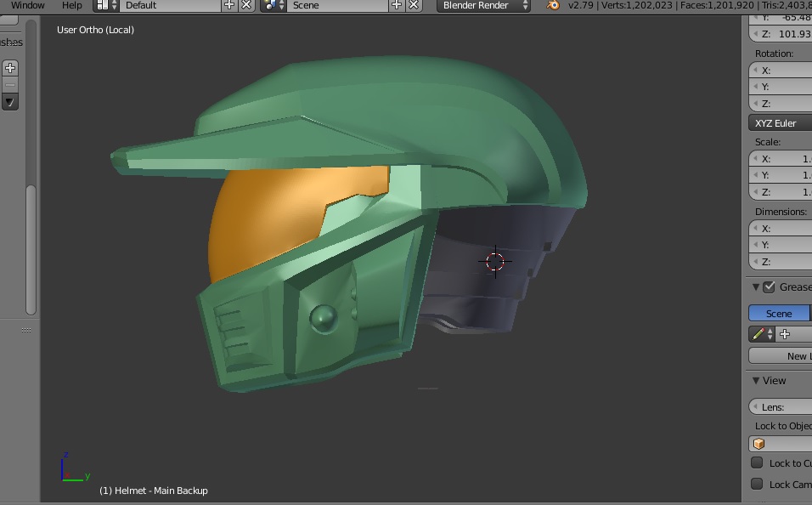
Task: Click the plus button in left panel
Action: [x=10, y=68]
